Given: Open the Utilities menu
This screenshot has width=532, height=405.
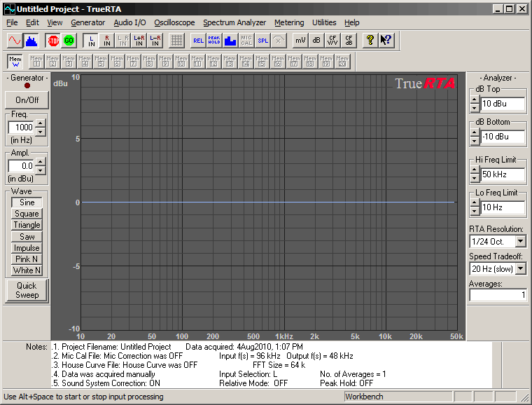Looking at the screenshot, I should [324, 22].
